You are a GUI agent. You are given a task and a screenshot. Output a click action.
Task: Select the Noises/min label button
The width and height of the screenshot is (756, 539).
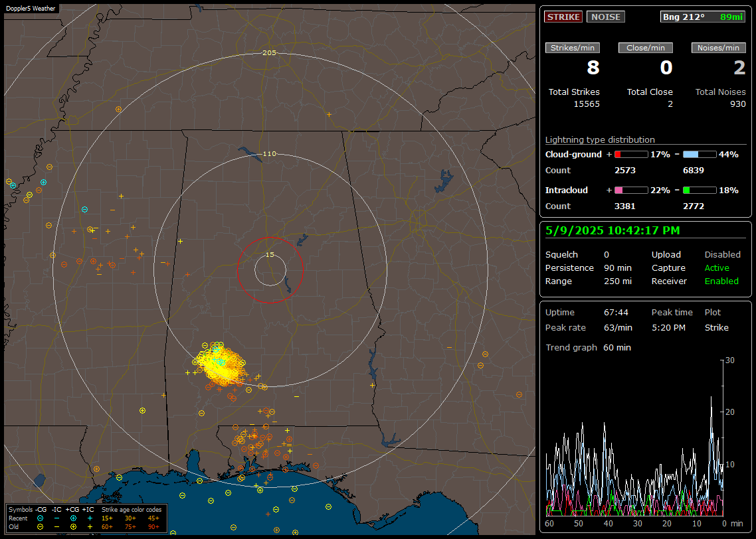(718, 48)
